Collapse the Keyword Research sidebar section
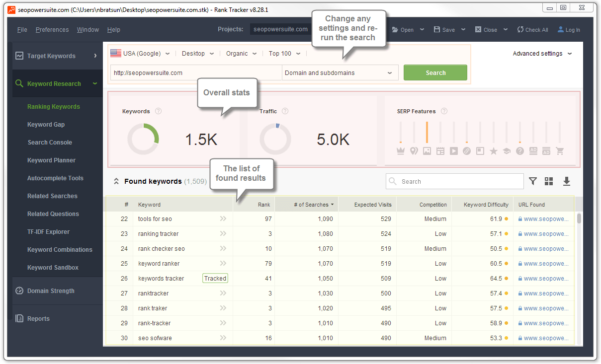 pos(95,84)
